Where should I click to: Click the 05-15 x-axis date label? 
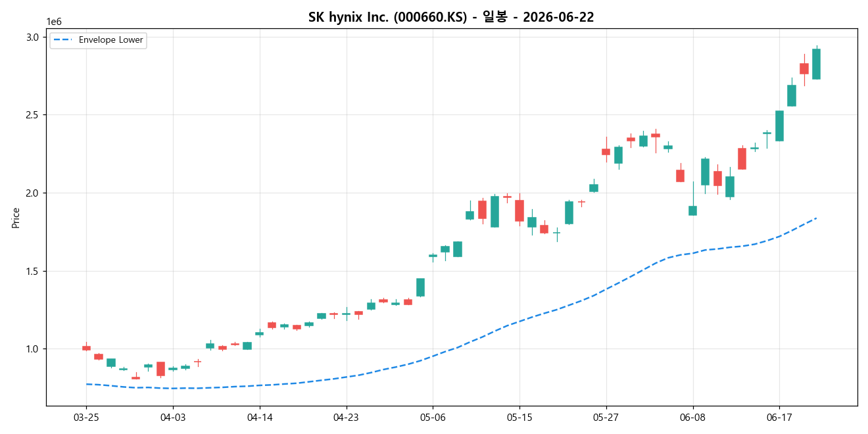(x=519, y=417)
